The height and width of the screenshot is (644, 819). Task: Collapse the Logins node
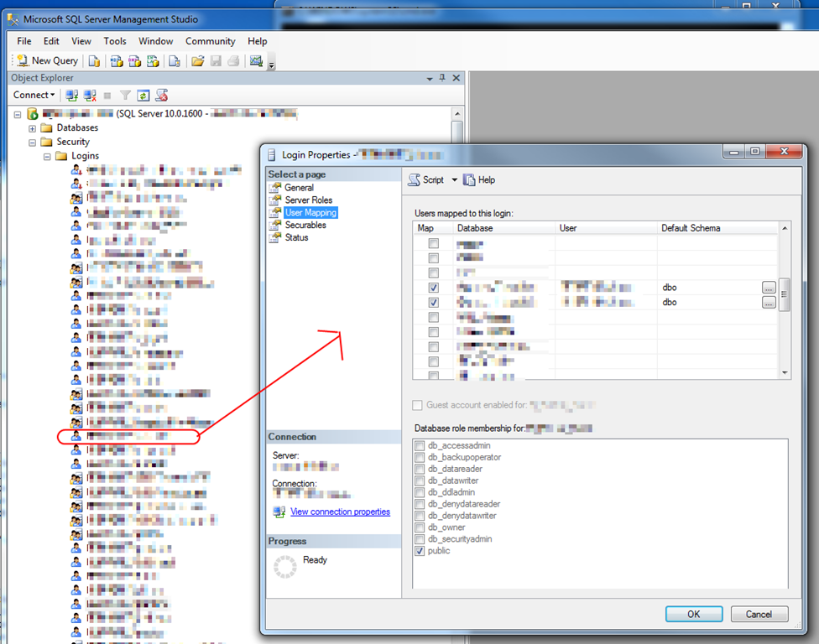(x=47, y=157)
